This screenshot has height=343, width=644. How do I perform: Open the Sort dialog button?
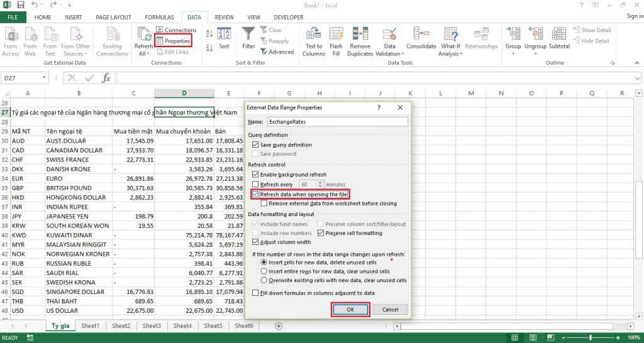point(224,38)
